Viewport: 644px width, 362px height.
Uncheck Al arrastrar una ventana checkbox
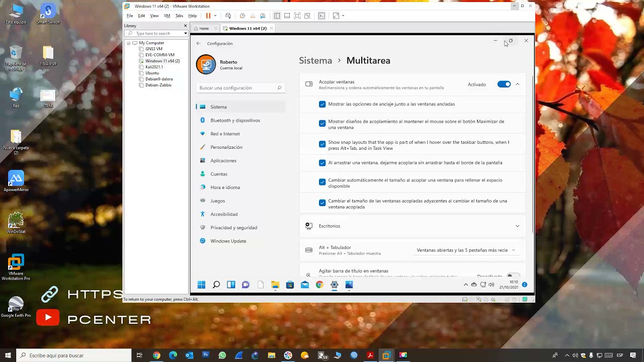point(322,163)
